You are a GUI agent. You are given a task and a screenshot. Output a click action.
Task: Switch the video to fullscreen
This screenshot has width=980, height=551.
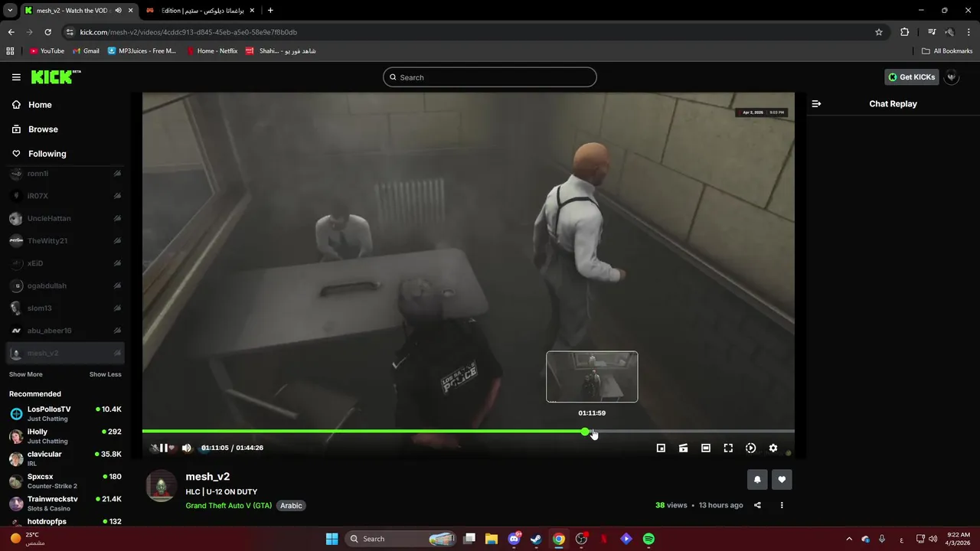click(728, 448)
